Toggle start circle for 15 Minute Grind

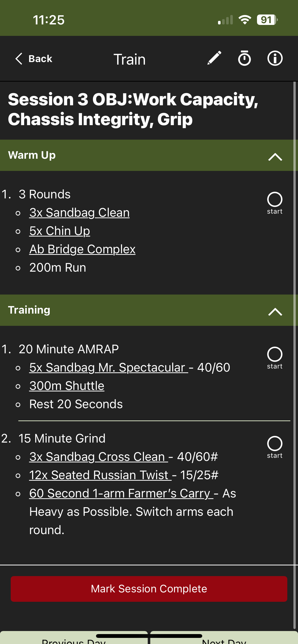pos(275,444)
